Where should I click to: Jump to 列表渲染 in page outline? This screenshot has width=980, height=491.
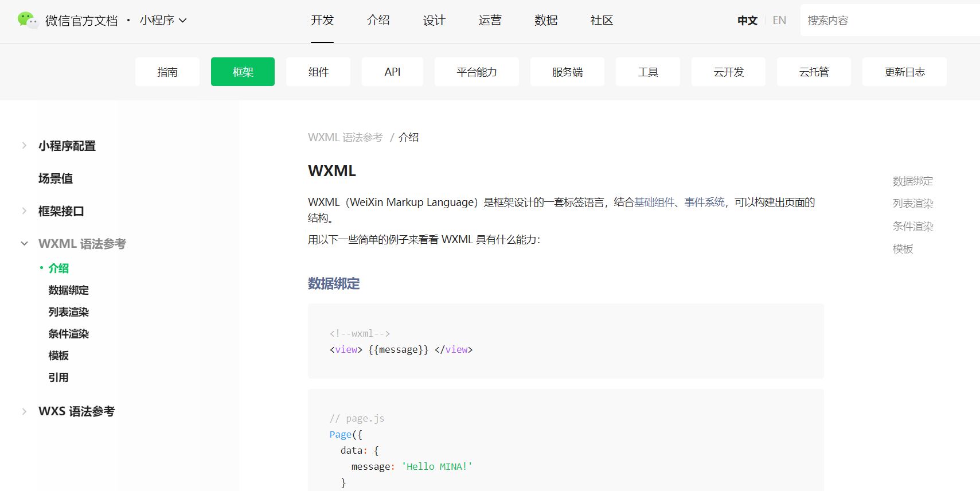[913, 204]
